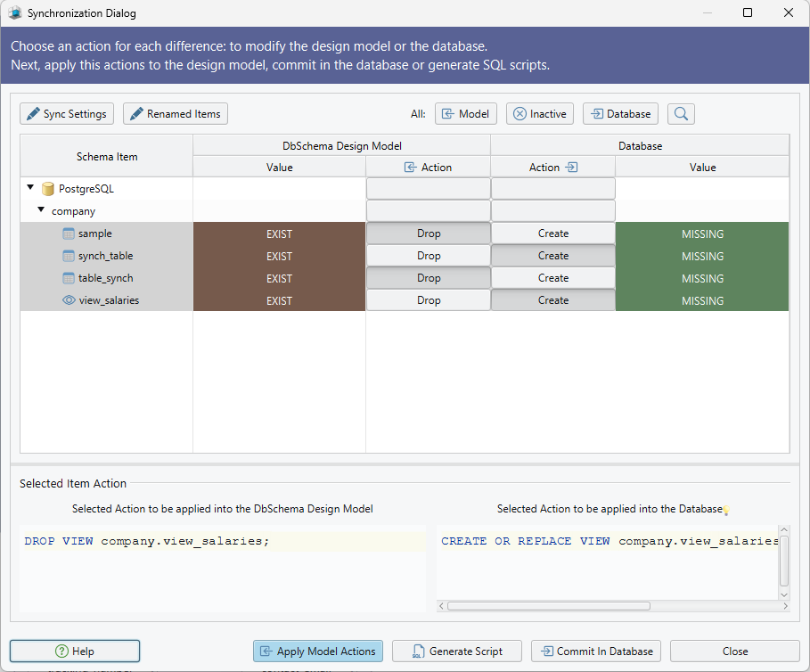Image resolution: width=810 pixels, height=672 pixels.
Task: Click Generate Script button
Action: [456, 651]
